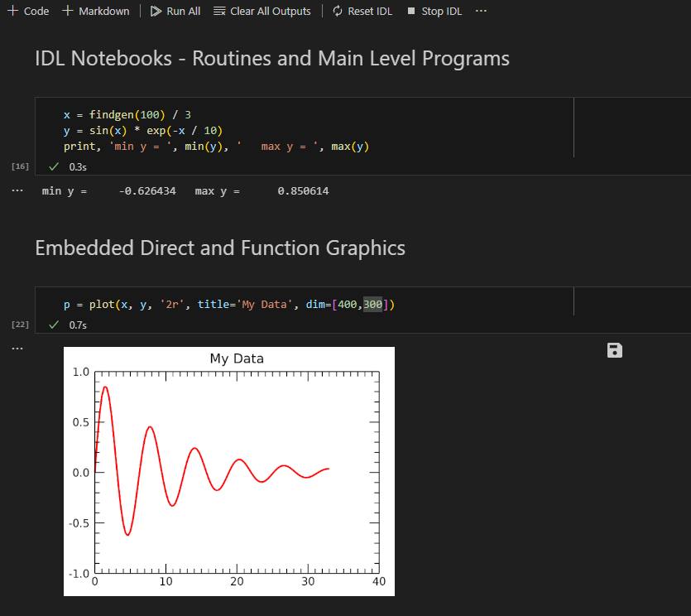The image size is (691, 616).
Task: Click the plus icon to add a Code cell
Action: tap(13, 11)
